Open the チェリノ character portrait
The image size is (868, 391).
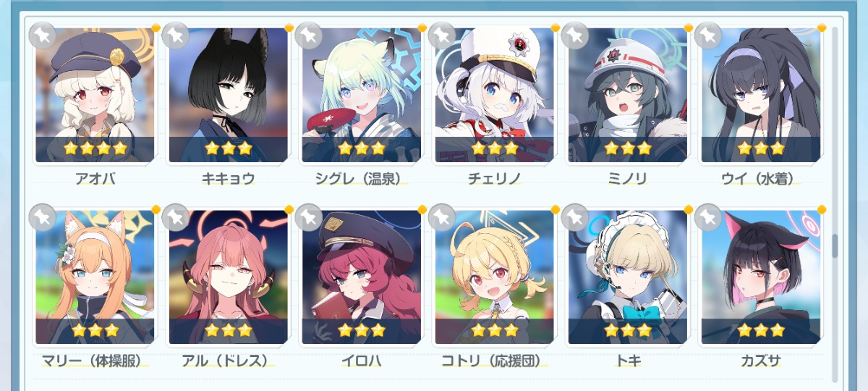pyautogui.click(x=494, y=95)
